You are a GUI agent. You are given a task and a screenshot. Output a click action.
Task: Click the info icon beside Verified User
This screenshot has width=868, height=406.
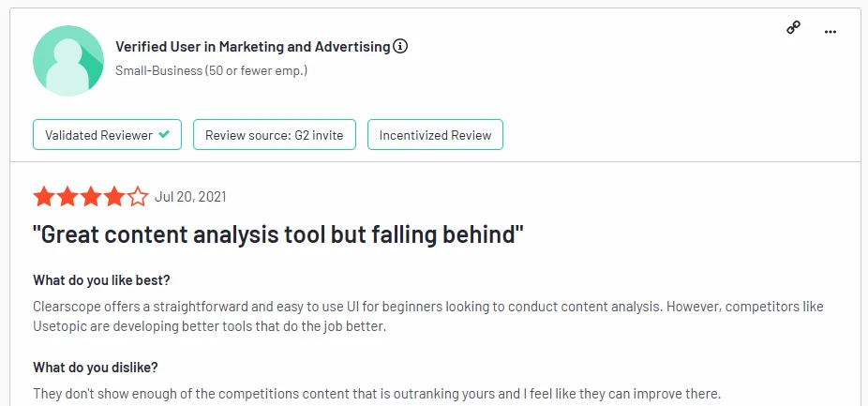coord(401,46)
